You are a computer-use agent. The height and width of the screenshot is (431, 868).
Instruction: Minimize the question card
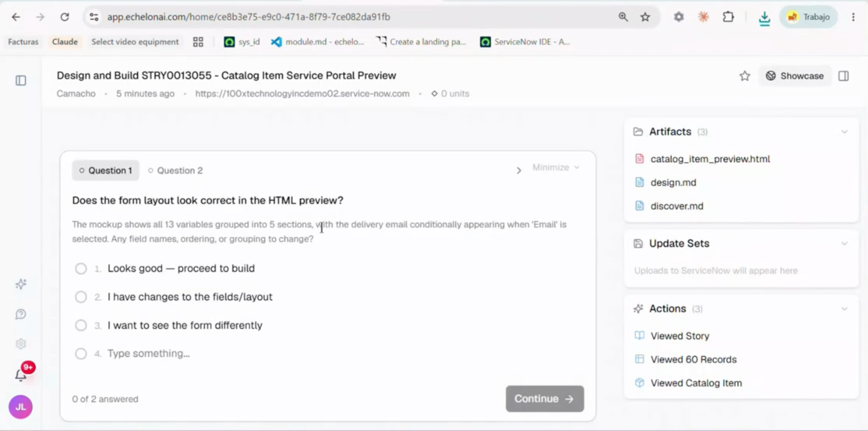pos(556,167)
